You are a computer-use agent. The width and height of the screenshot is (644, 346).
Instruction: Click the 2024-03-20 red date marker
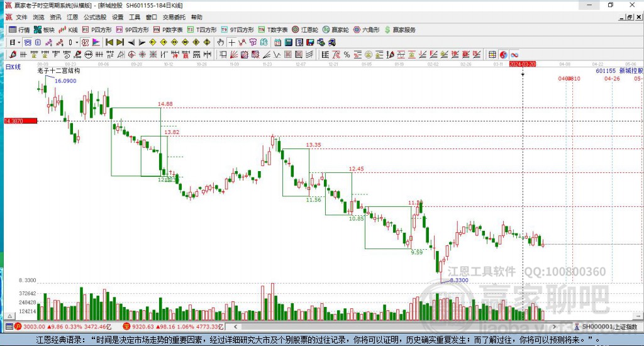(x=523, y=64)
